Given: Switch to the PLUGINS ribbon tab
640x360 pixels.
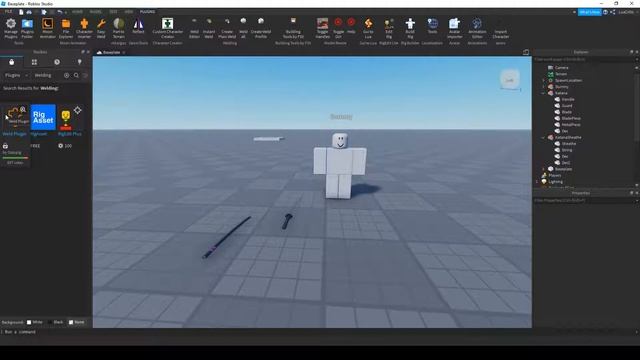Looking at the screenshot, I should pos(147,12).
